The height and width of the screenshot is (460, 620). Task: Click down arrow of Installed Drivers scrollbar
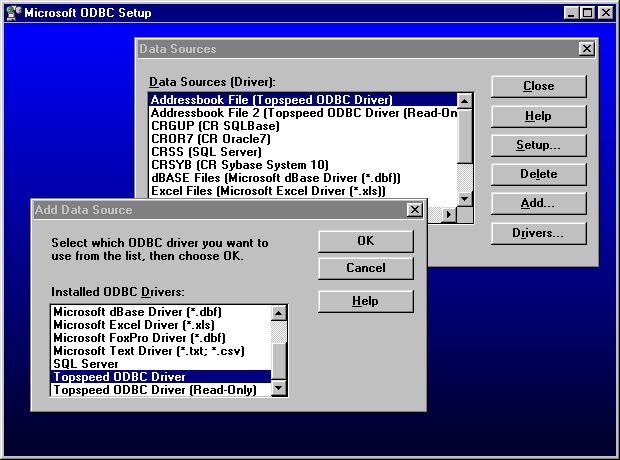tap(279, 388)
